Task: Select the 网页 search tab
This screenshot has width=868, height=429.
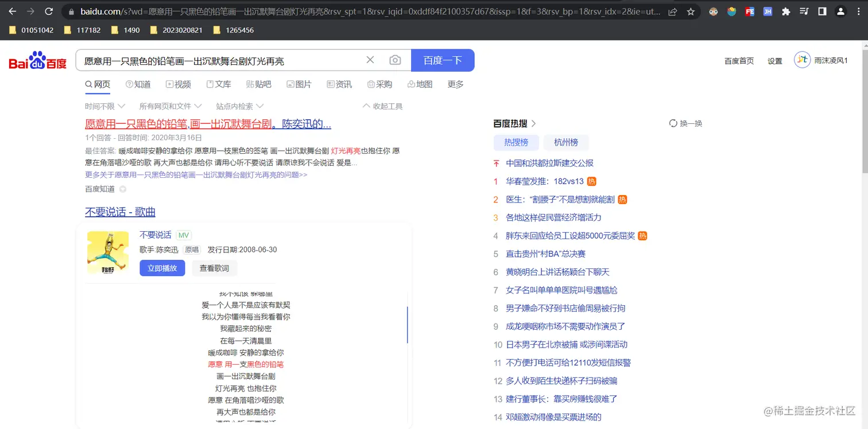Action: [x=98, y=84]
